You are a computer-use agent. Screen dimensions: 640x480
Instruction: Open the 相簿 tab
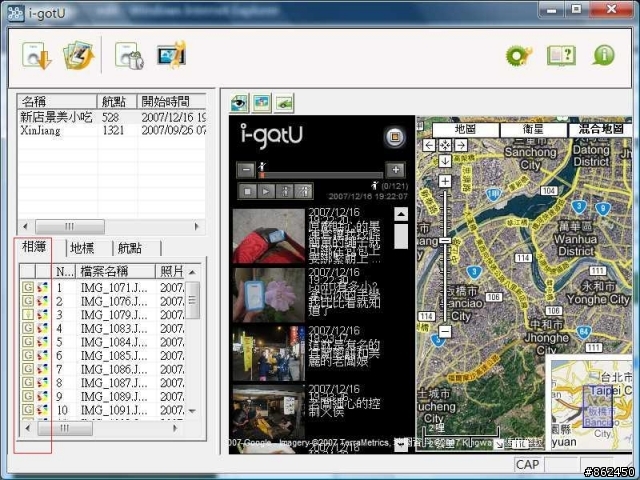[34, 247]
